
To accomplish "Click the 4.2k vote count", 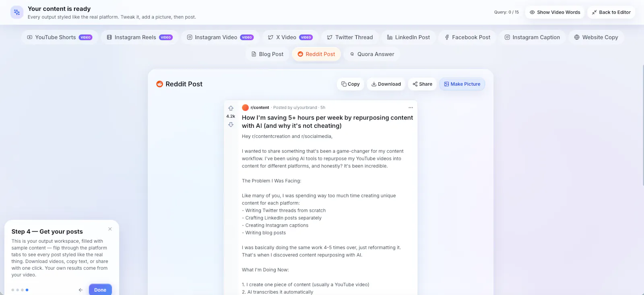I will (x=231, y=116).
